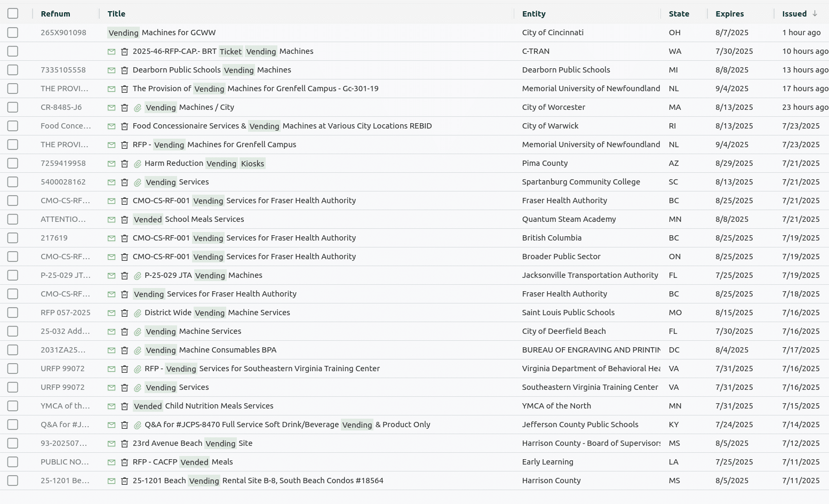Toggle the select-all checkbox in table header
The image size is (829, 504).
click(13, 14)
